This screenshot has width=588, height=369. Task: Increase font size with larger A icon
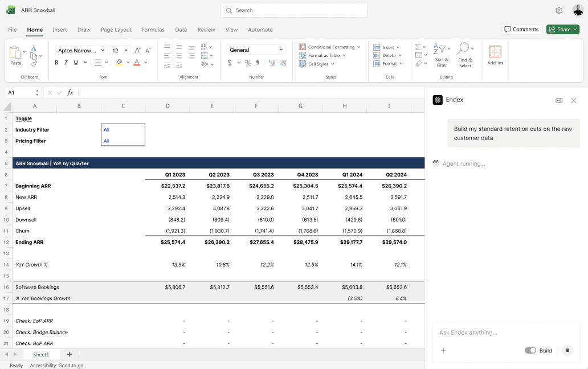coord(138,50)
